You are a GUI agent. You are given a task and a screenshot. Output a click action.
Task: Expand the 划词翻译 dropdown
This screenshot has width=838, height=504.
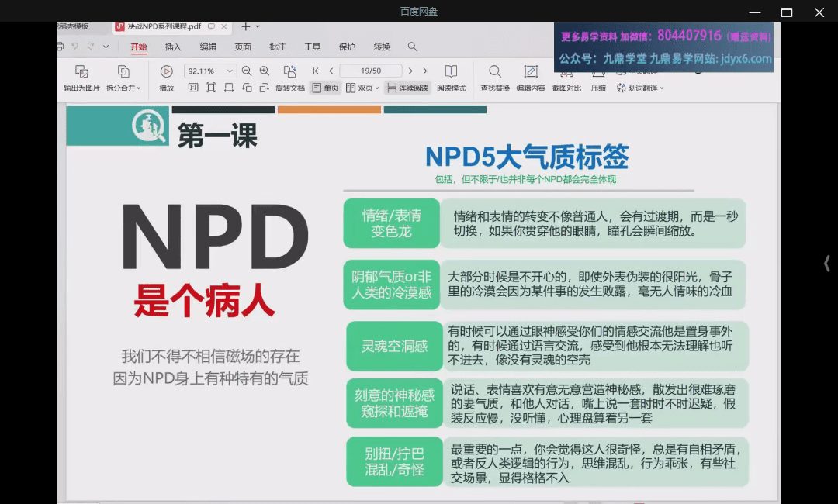(x=639, y=88)
